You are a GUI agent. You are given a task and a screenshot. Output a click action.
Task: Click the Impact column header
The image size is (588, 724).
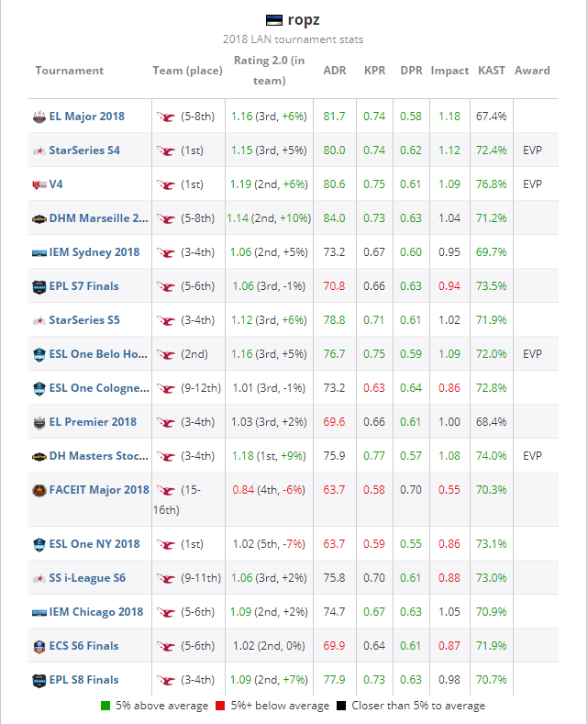(x=449, y=71)
